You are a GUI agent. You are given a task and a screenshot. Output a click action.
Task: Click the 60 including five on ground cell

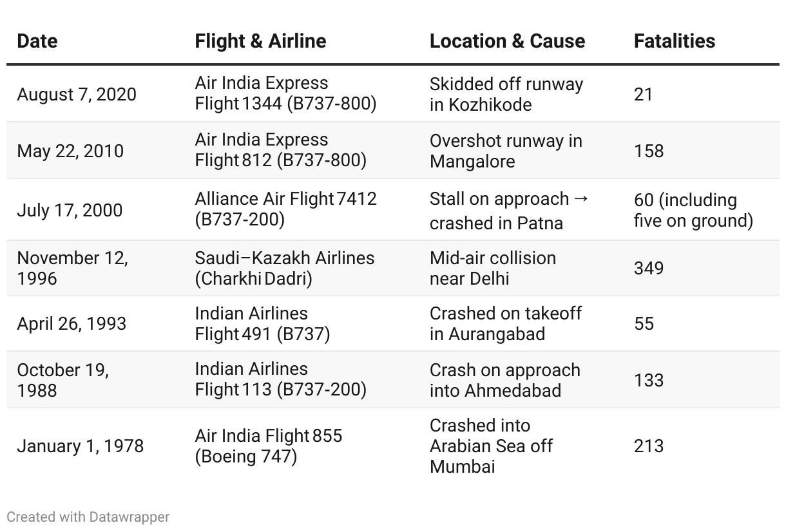tap(693, 210)
